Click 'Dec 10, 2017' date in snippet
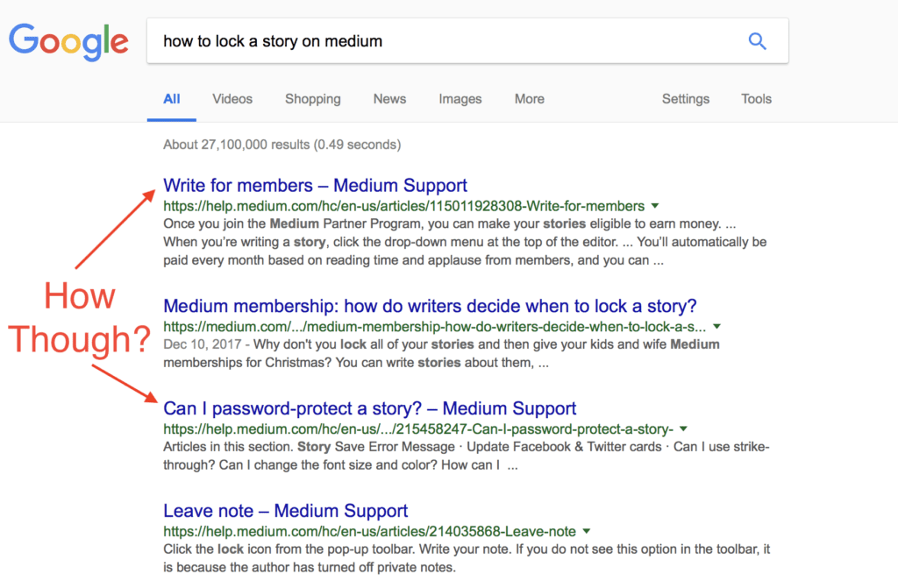 203,344
